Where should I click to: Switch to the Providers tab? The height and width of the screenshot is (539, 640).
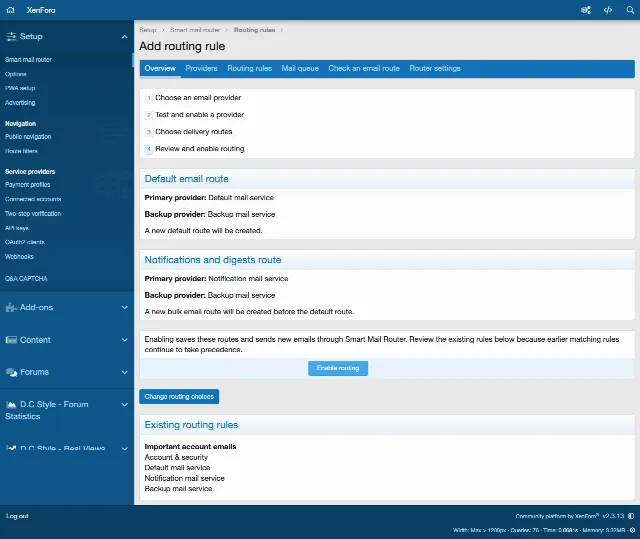tap(201, 69)
